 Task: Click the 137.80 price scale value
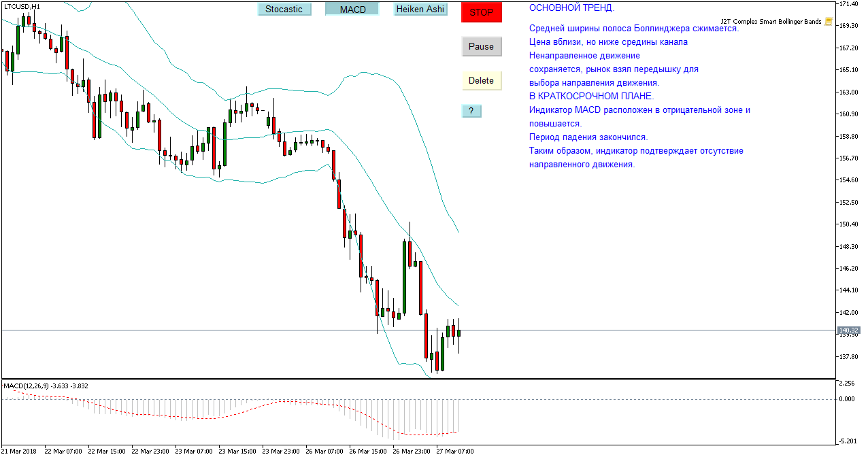(848, 356)
